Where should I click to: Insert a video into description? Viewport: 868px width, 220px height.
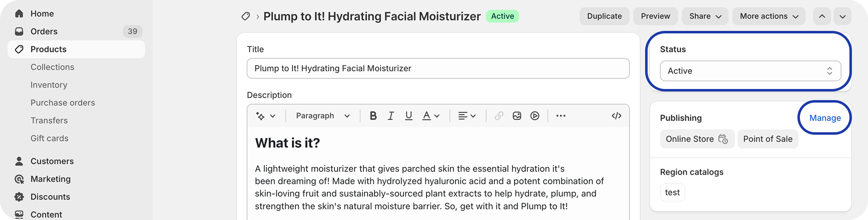pyautogui.click(x=535, y=116)
